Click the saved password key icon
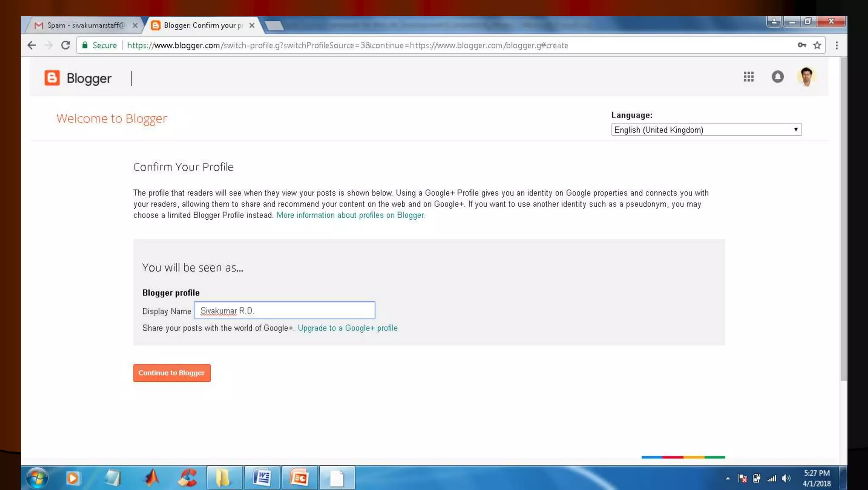868x490 pixels. click(801, 45)
